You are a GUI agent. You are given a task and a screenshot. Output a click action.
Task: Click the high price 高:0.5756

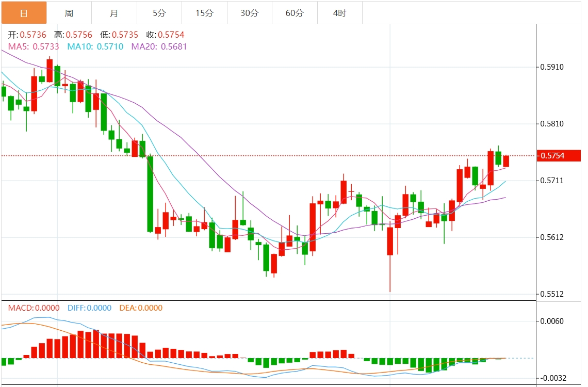pos(73,35)
